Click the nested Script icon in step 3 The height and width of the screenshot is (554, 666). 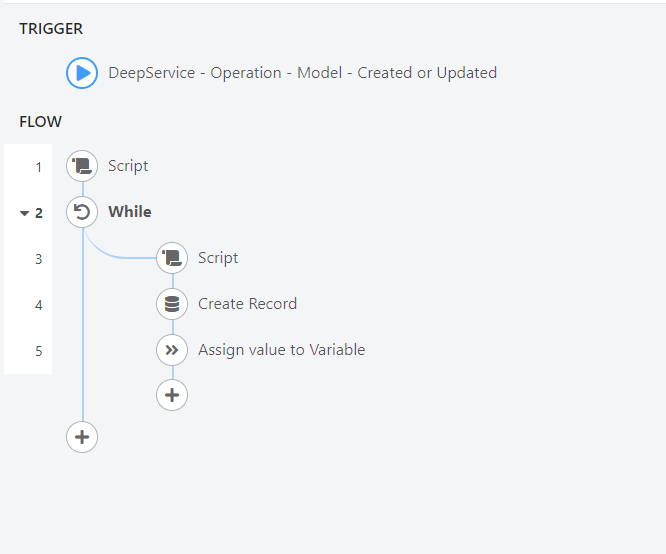[172, 258]
